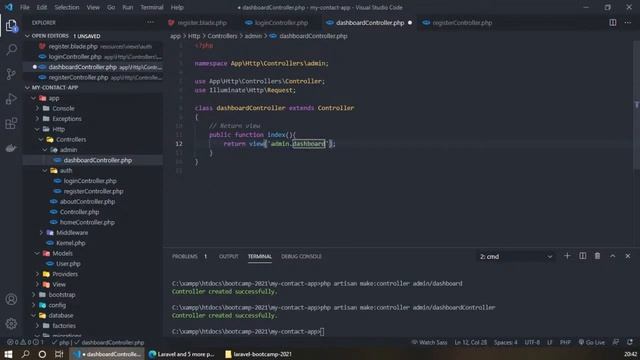Open the Selection menu
Image resolution: width=640 pixels, height=360 pixels.
coord(67,7)
